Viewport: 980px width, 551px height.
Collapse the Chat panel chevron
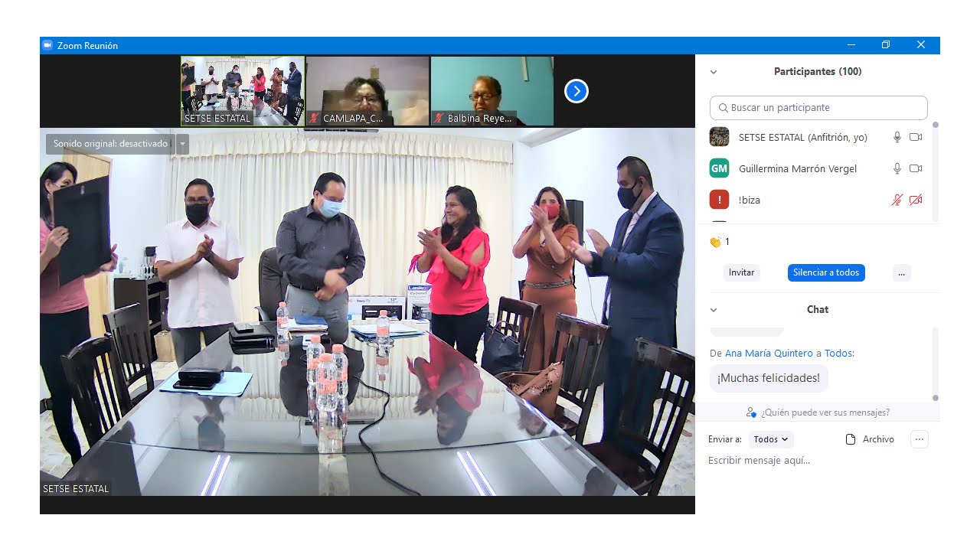pyautogui.click(x=714, y=310)
